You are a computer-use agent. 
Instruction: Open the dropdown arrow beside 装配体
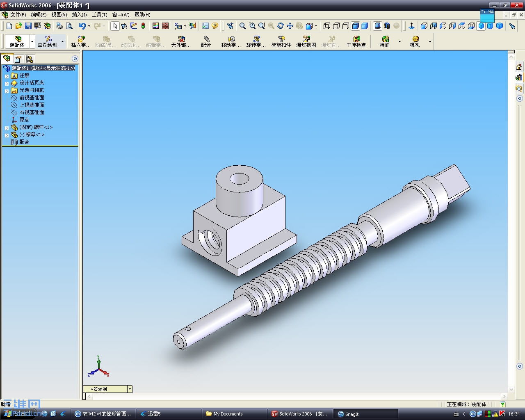pyautogui.click(x=32, y=41)
